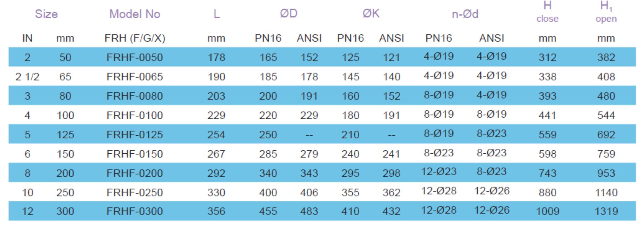This screenshot has width=644, height=227.
Task: Click the FRHF-0080 model cell
Action: (x=135, y=96)
